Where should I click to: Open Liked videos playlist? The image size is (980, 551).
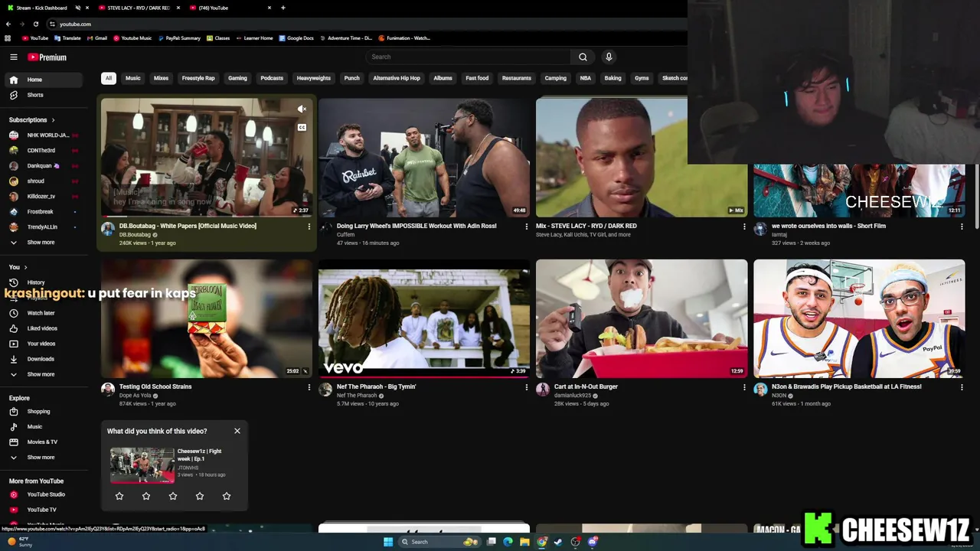[43, 328]
